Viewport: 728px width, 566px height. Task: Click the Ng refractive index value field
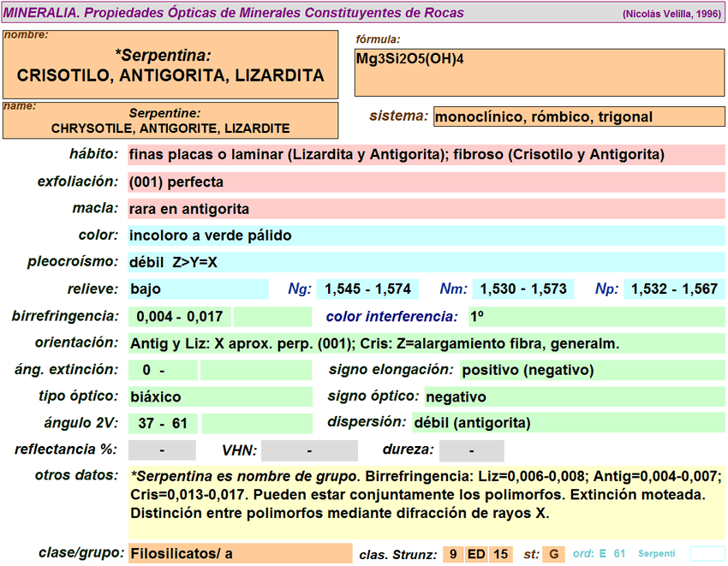(368, 289)
